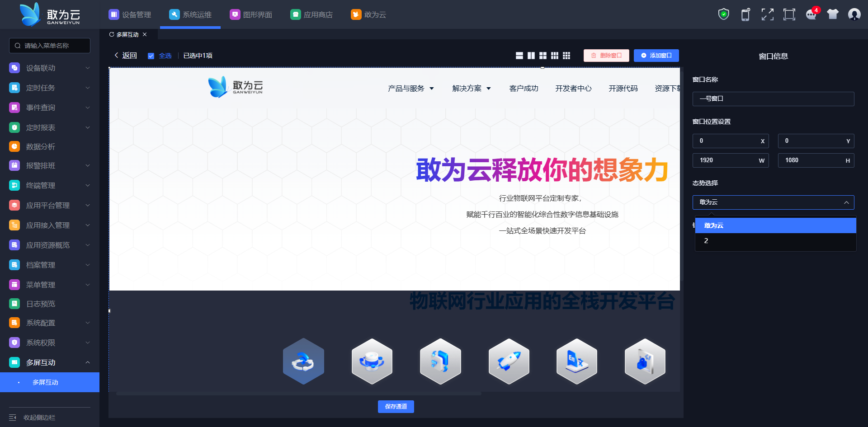Click the square frame screen icon
Viewport: 868px width, 427px height.
[x=789, y=14]
